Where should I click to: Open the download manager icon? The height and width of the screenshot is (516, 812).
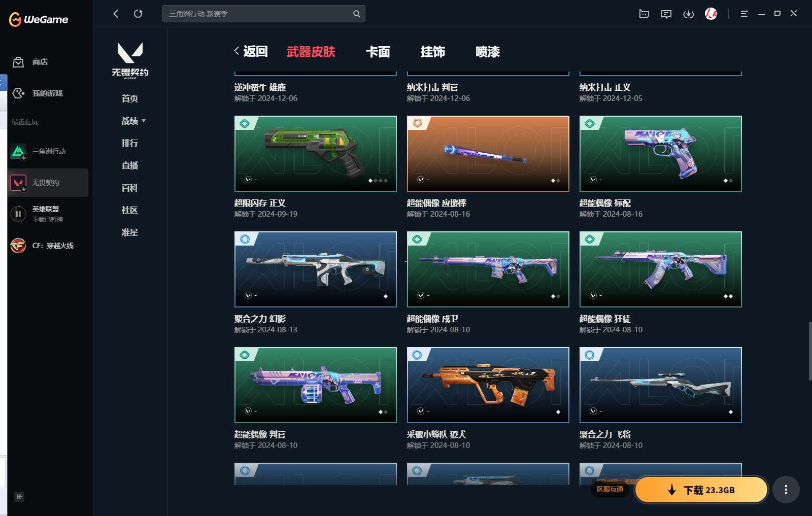tap(688, 14)
